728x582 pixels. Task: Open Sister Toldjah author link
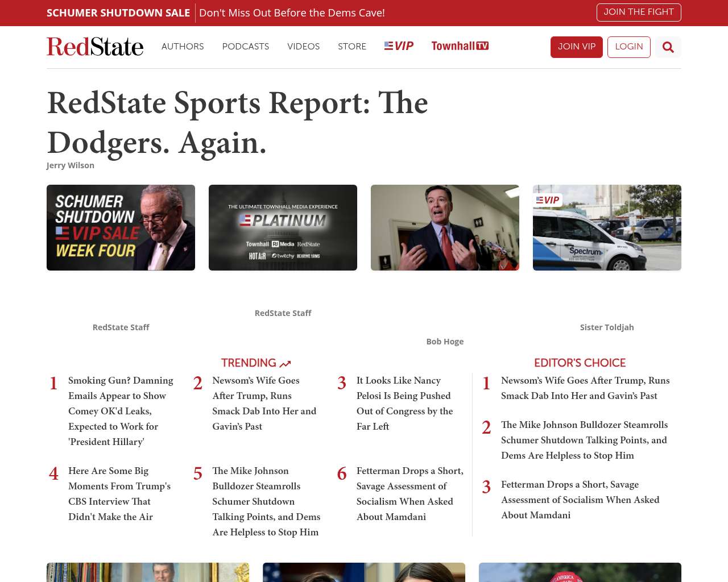tap(607, 327)
